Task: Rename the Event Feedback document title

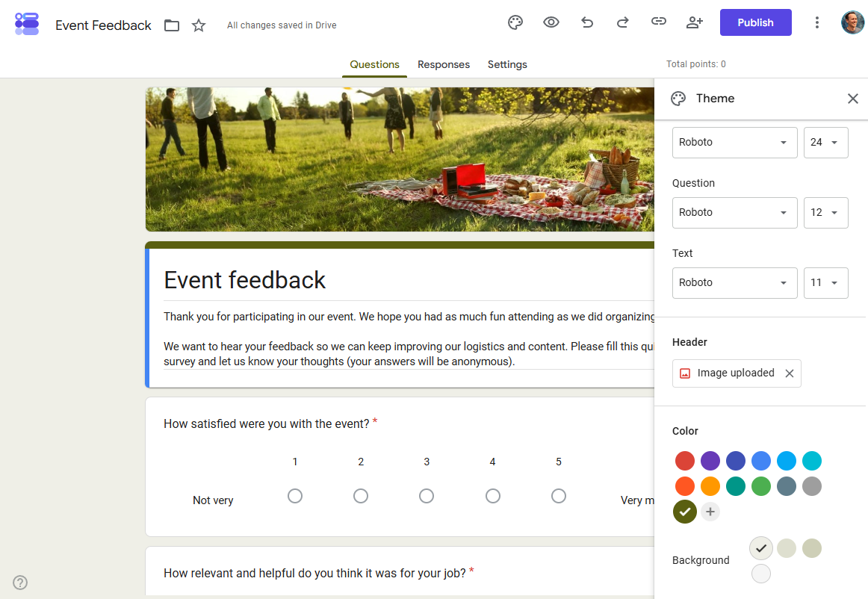Action: coord(104,25)
